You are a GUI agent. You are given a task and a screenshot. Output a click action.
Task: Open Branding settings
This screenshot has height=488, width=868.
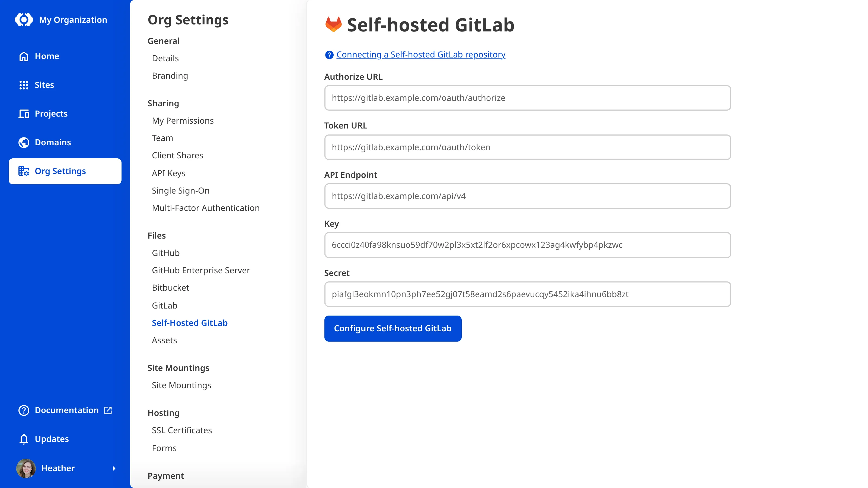click(170, 76)
